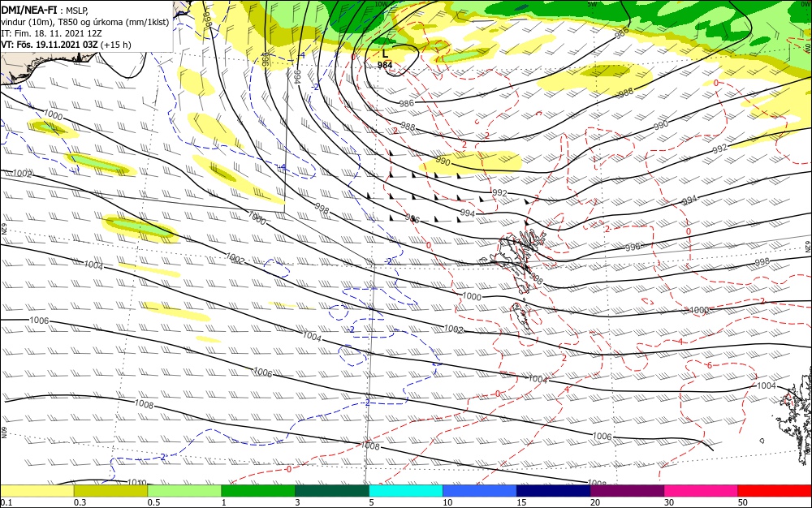Click the red 50 mm legend swatch
This screenshot has height=508, width=812.
[775, 491]
